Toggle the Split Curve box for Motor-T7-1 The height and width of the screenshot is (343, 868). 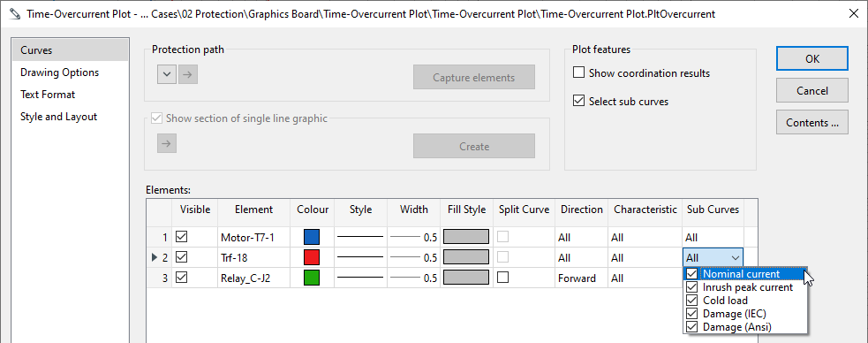click(x=502, y=237)
